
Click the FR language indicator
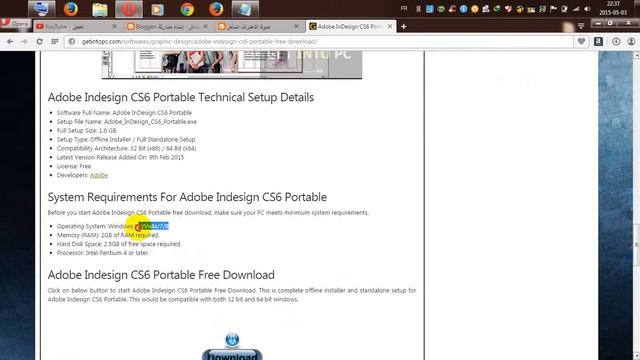tap(404, 9)
